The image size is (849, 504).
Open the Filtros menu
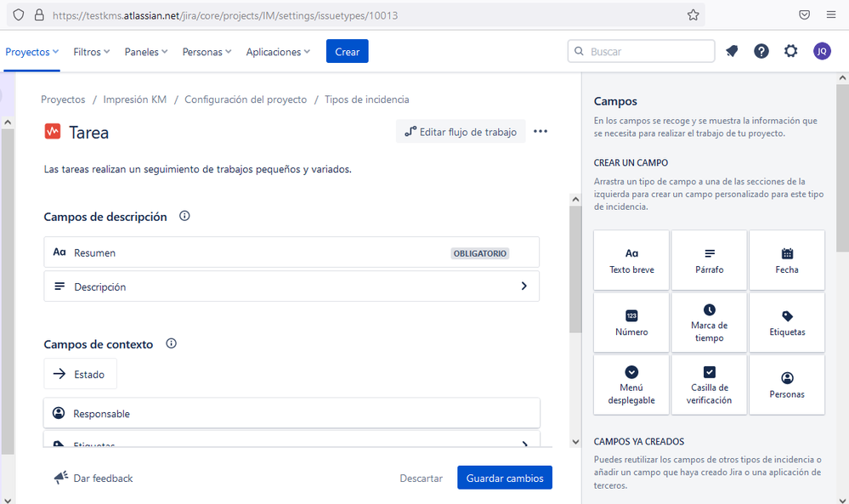[x=91, y=51]
